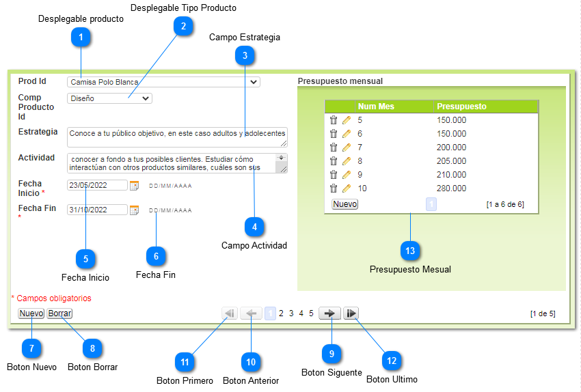Click the Fecha Inicio date field

pos(97,185)
